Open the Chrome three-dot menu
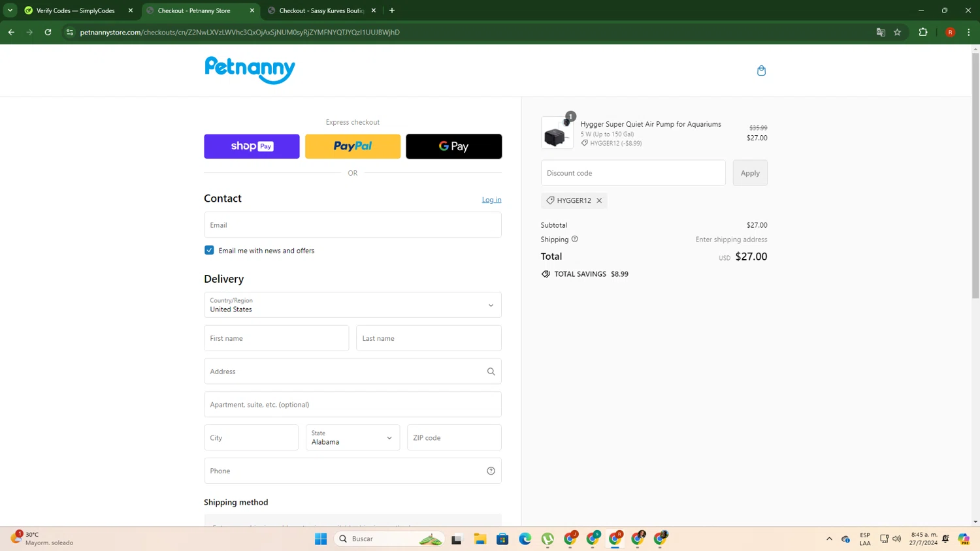The height and width of the screenshot is (551, 980). click(969, 32)
